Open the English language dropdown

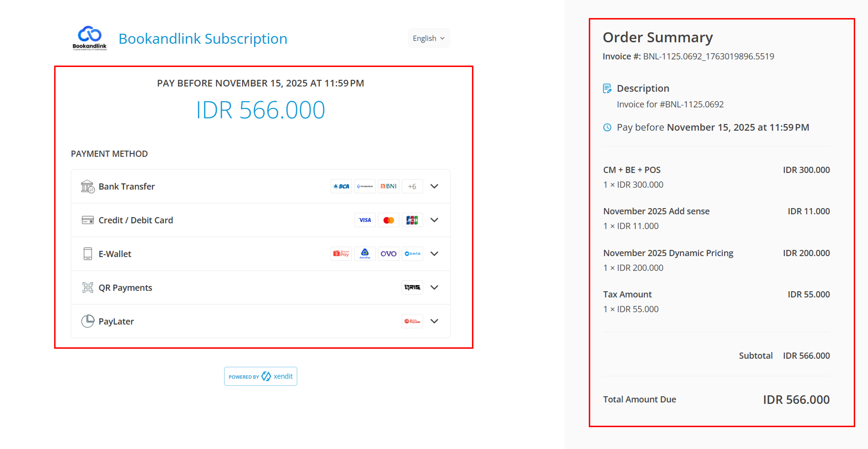tap(429, 38)
